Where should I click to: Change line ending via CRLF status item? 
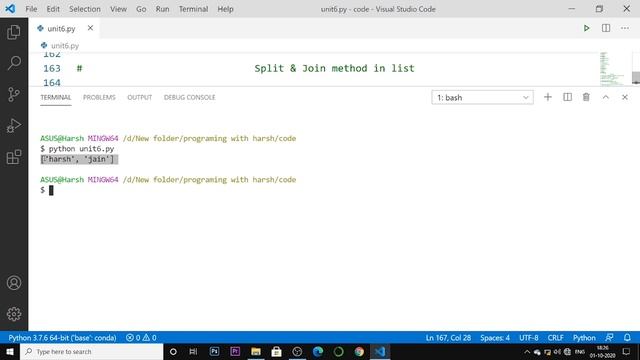click(556, 338)
